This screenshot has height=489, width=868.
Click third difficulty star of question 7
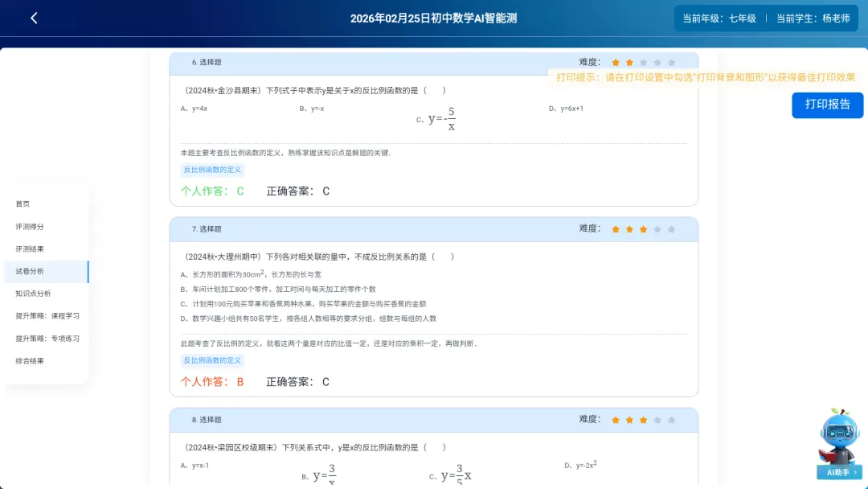(x=643, y=229)
